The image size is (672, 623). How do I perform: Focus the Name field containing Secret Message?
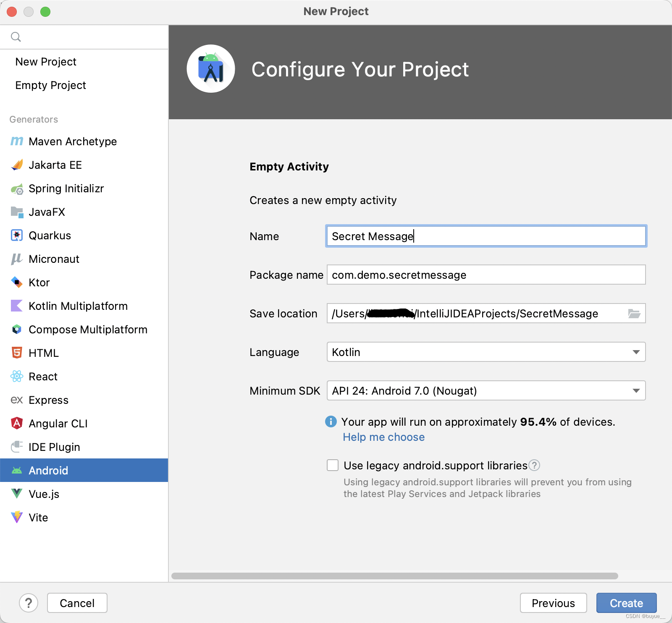486,236
